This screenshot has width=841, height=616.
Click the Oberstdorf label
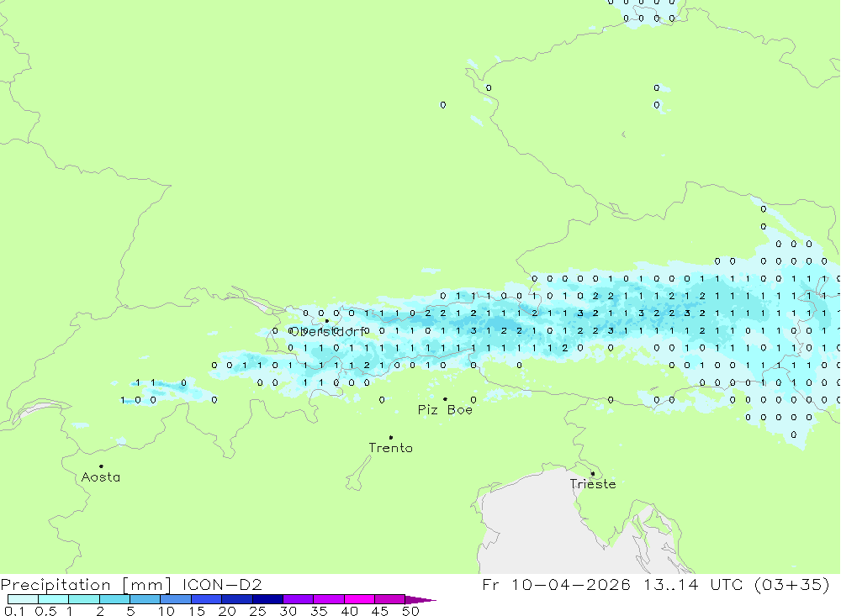pos(327,332)
